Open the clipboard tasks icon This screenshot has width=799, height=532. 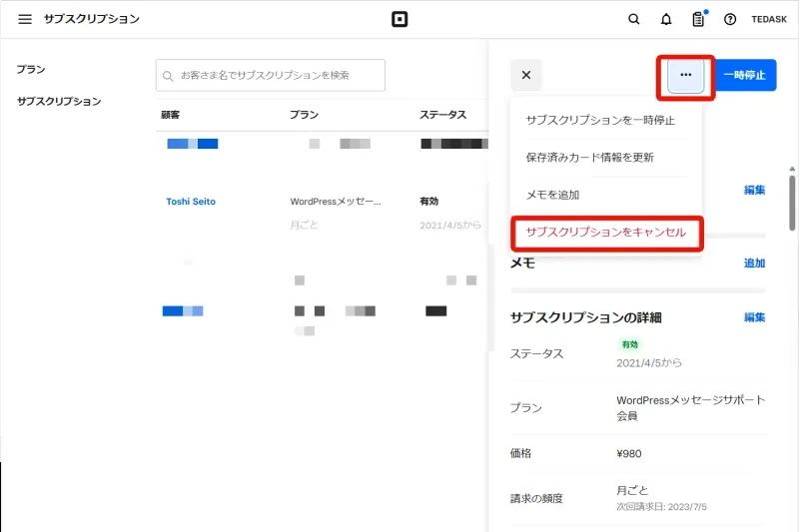(x=698, y=19)
